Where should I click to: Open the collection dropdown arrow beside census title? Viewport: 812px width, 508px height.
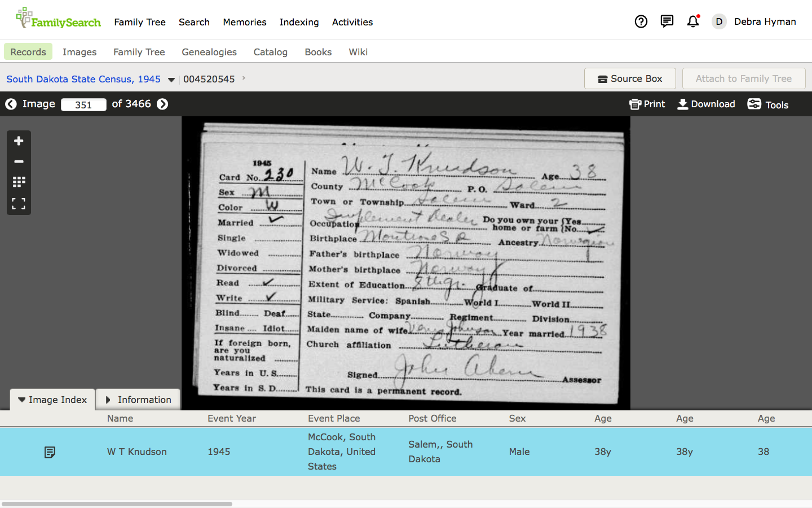pos(171,80)
